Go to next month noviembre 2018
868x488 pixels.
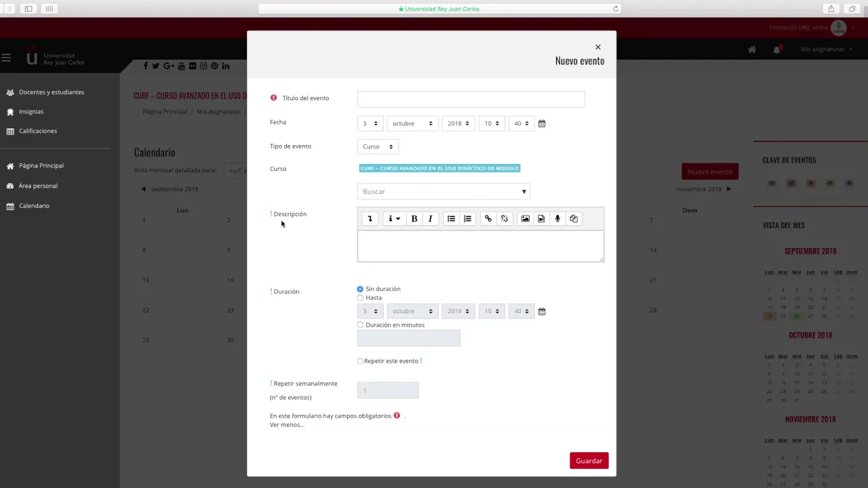pos(704,189)
